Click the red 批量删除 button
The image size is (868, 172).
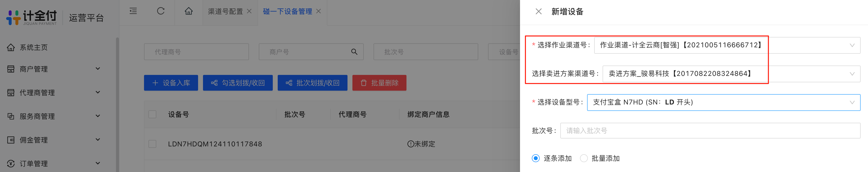point(379,83)
